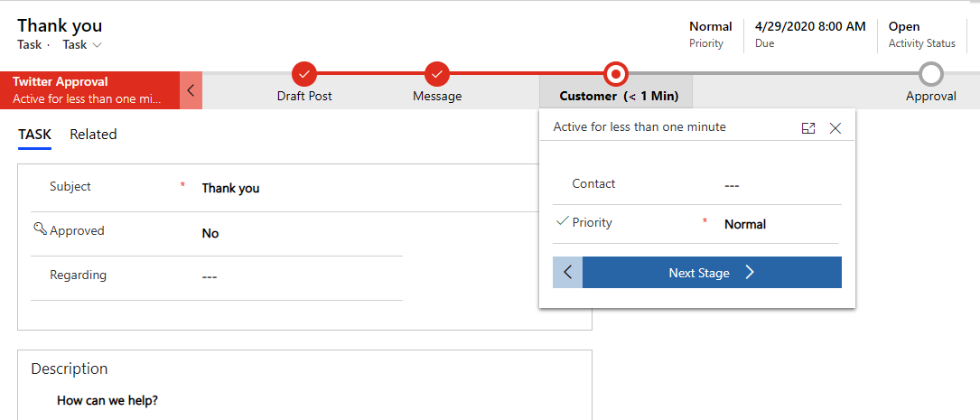Click the key icon beside Approved
Image resolution: width=980 pixels, height=420 pixels.
(40, 229)
